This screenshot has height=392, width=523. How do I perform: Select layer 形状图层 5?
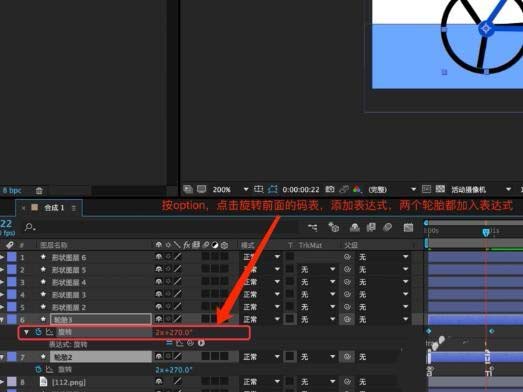click(x=69, y=270)
